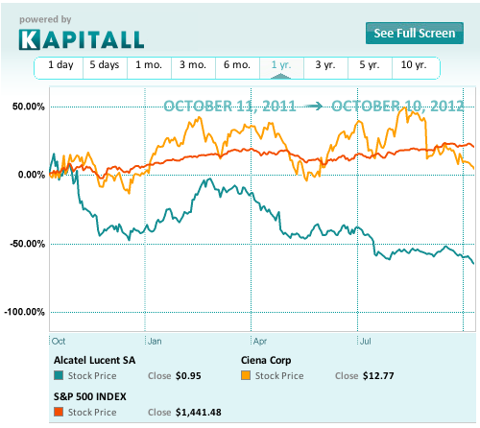Click the $0.95 close value
Image resolution: width=480 pixels, height=428 pixels.
click(188, 376)
